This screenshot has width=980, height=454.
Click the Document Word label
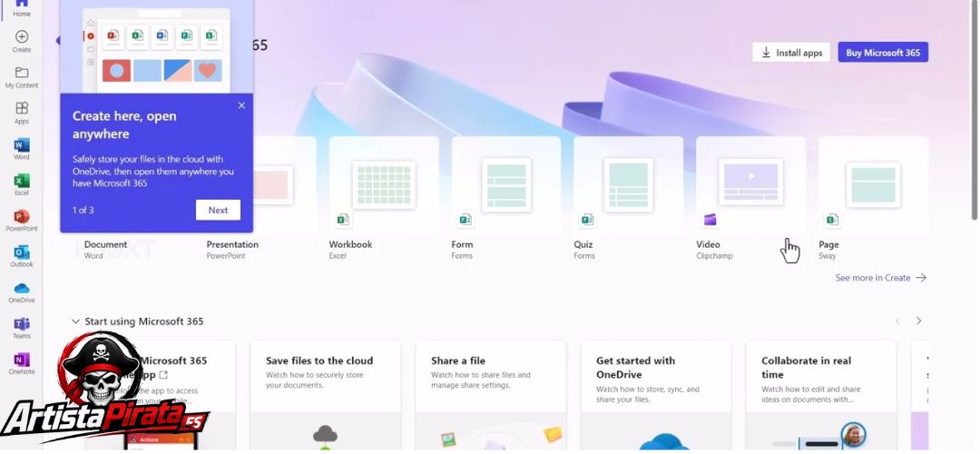(x=105, y=250)
